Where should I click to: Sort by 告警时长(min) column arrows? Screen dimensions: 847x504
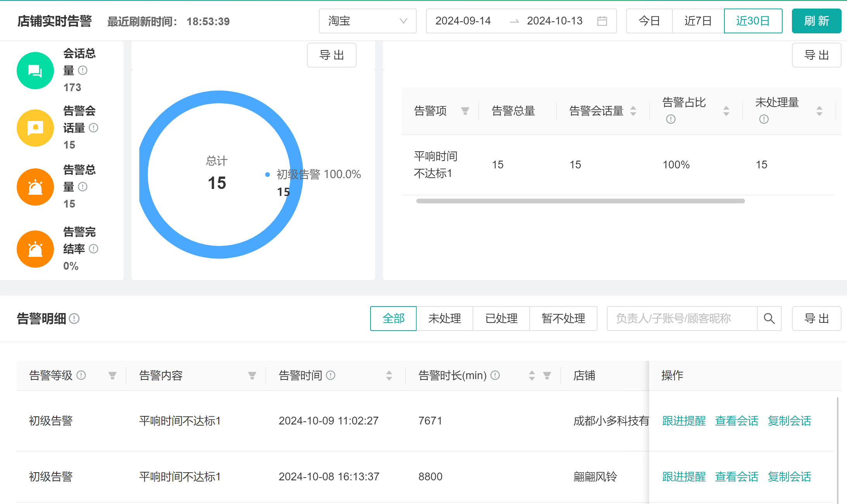[x=532, y=376]
